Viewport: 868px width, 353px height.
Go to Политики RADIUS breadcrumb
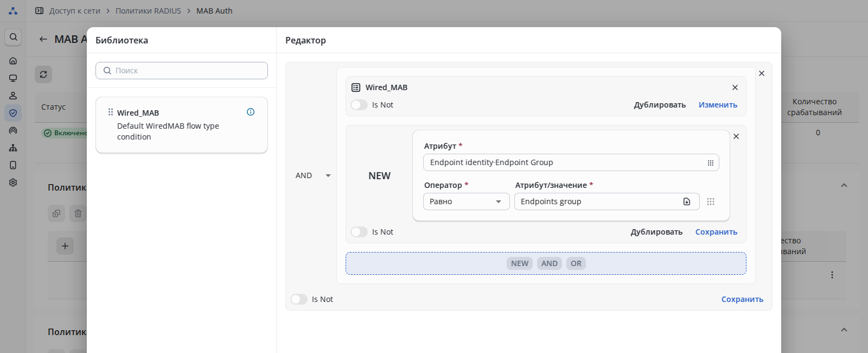coord(148,11)
